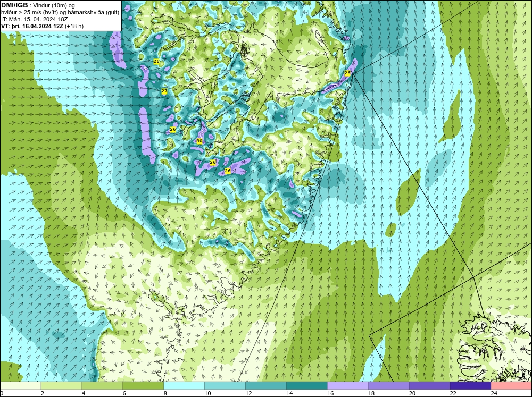Pick the 4–6 m/s green legend swatch
532x397 pixels.
pyautogui.click(x=102, y=386)
